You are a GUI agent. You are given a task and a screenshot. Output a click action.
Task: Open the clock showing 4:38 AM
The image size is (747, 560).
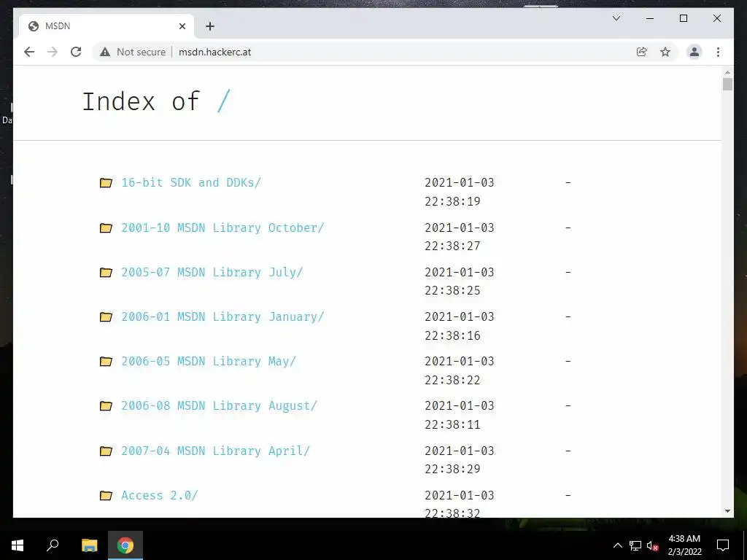coord(684,545)
